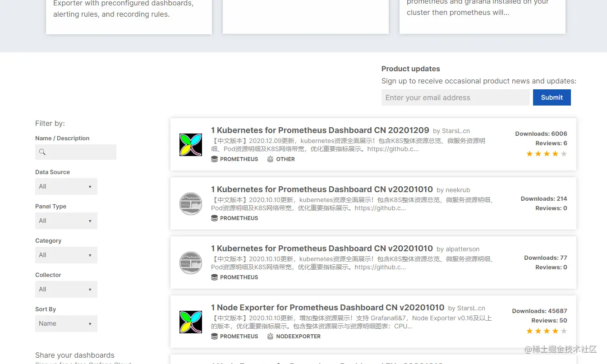Click the Prometheus database icon in StarsL.cn Kubernetes card
Image resolution: width=607 pixels, height=364 pixels.
click(215, 159)
